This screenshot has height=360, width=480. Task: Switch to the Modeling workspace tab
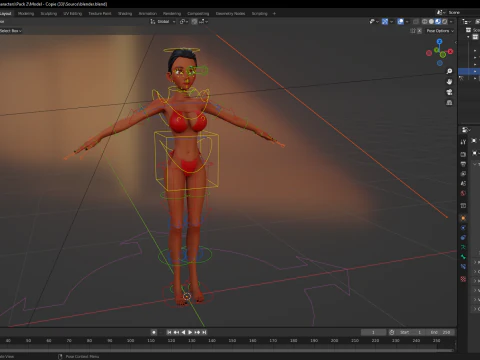pyautogui.click(x=26, y=14)
